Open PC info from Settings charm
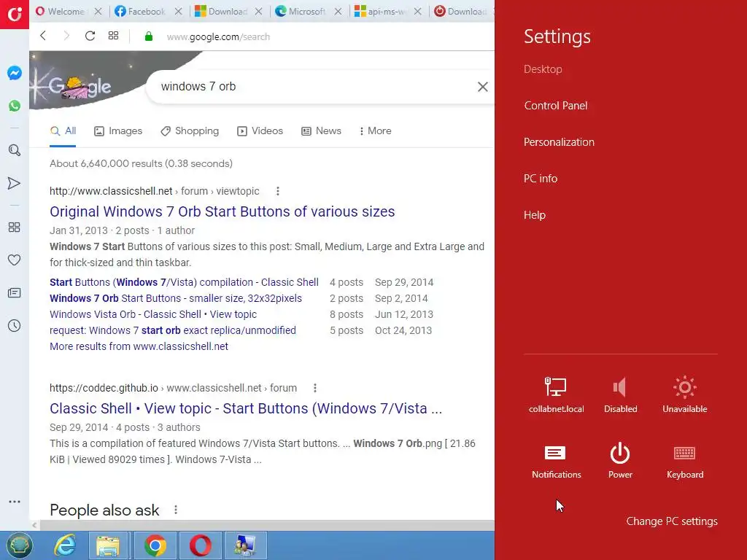The width and height of the screenshot is (747, 560). (x=541, y=179)
